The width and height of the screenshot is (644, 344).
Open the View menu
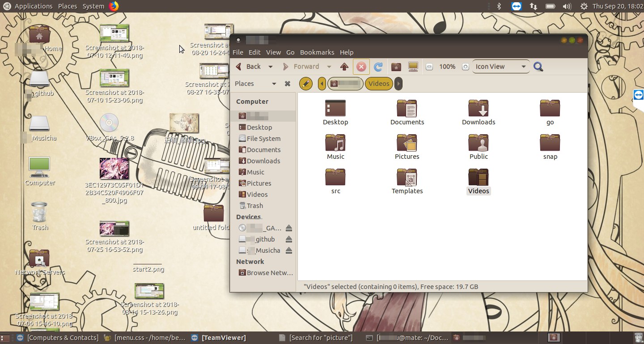point(274,52)
